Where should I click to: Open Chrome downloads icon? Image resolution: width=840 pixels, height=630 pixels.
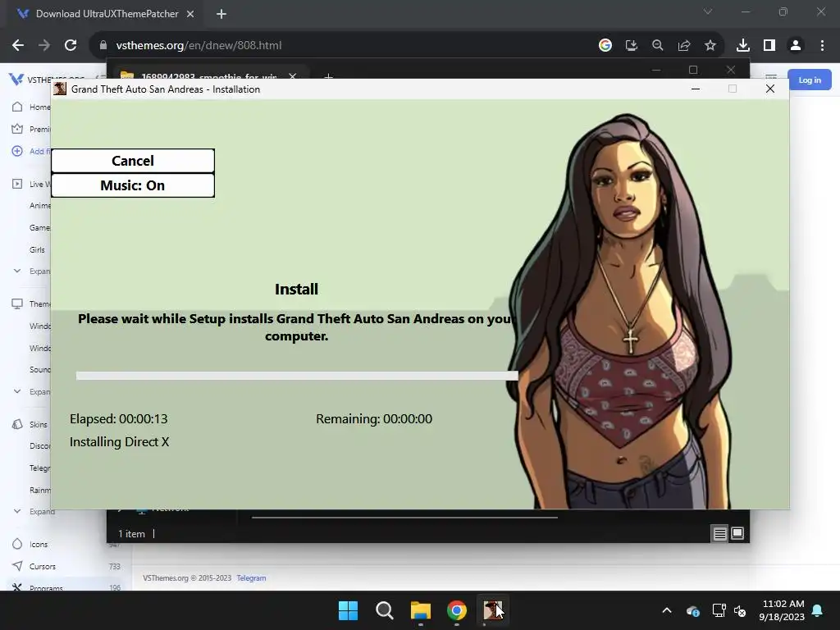[743, 46]
